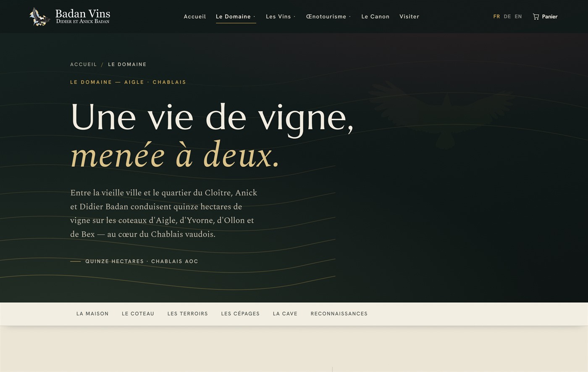This screenshot has height=372, width=588.
Task: Open the Visiter page
Action: click(x=409, y=17)
